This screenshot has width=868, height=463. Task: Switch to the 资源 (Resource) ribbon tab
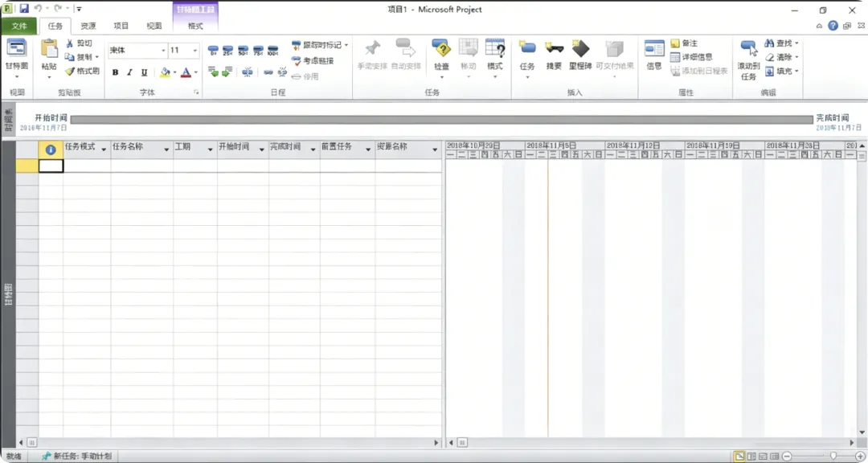(88, 26)
